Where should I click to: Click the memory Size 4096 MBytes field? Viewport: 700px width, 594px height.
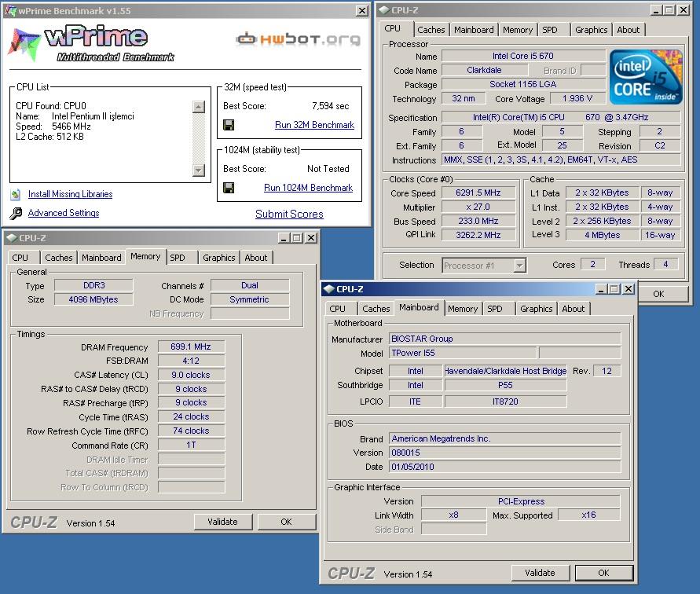[x=93, y=299]
